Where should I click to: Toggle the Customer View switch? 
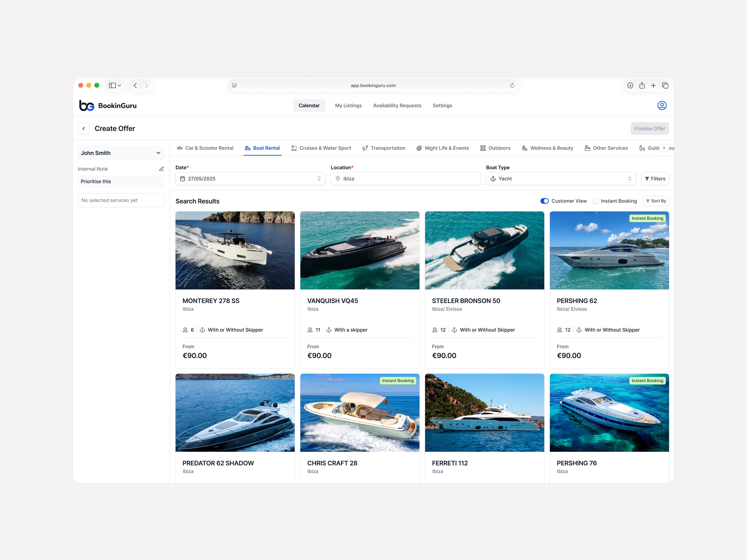(x=544, y=201)
